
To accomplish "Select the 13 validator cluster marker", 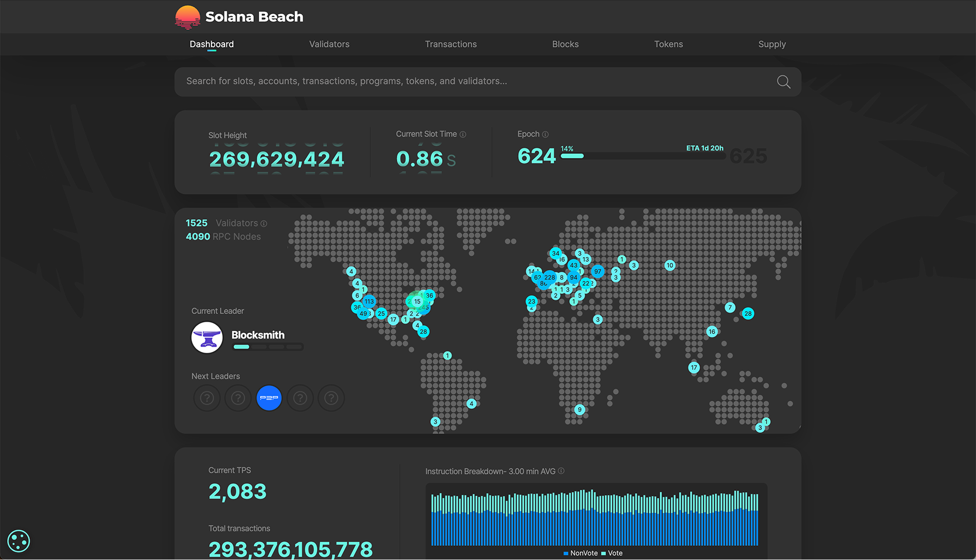I will (x=586, y=259).
